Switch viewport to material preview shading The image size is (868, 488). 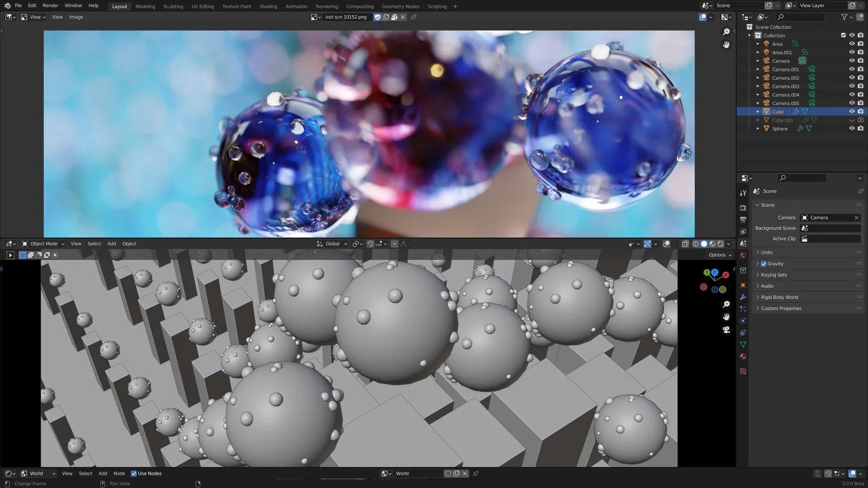pos(712,244)
